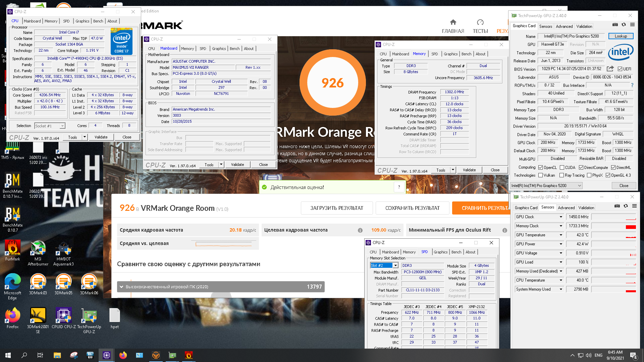Toggle OpenCL checkbox in GPU-Z
The height and width of the screenshot is (362, 644).
click(540, 168)
